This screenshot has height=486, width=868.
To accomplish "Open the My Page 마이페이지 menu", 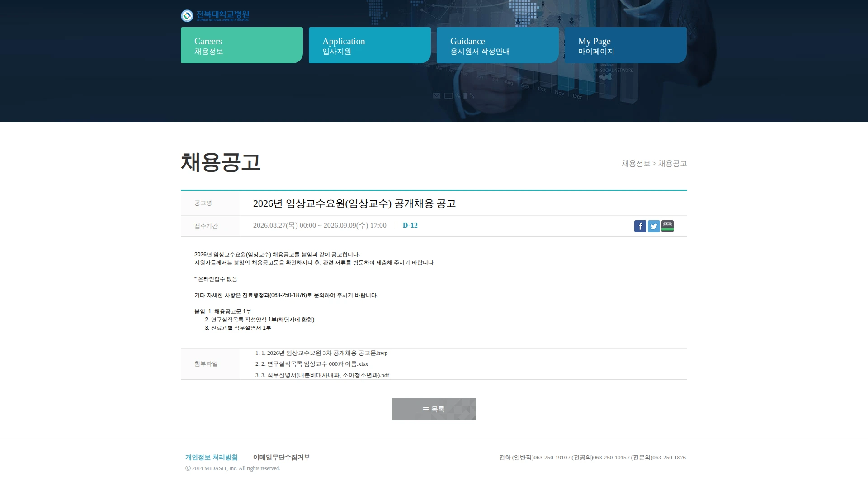I will click(x=626, y=45).
